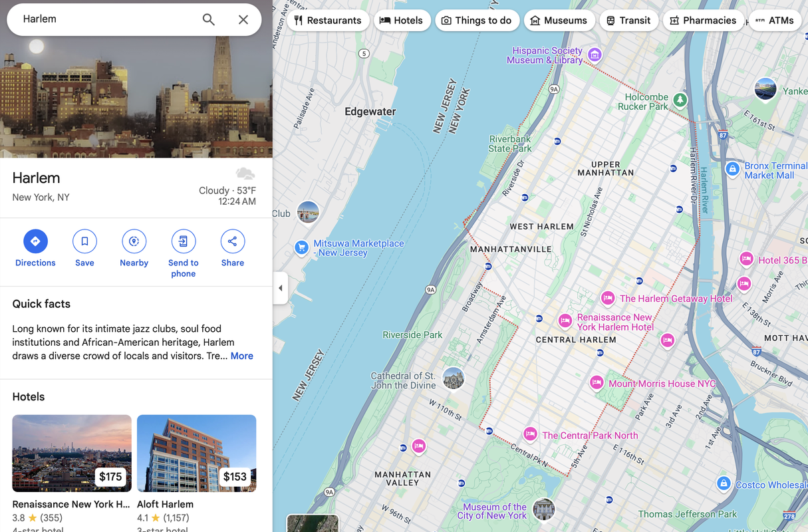Click Holcombe Rucker Park marker
Screen dimensions: 808x532
coord(680,100)
